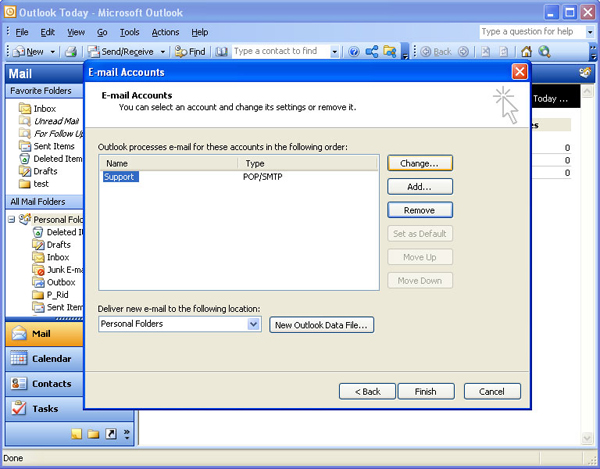Open the Outbox folder
This screenshot has width=600, height=469.
pos(54,282)
